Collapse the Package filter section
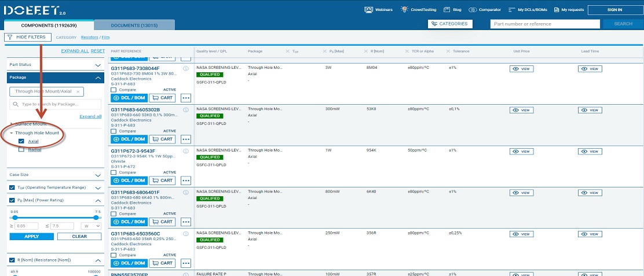This screenshot has width=644, height=276. [x=98, y=78]
